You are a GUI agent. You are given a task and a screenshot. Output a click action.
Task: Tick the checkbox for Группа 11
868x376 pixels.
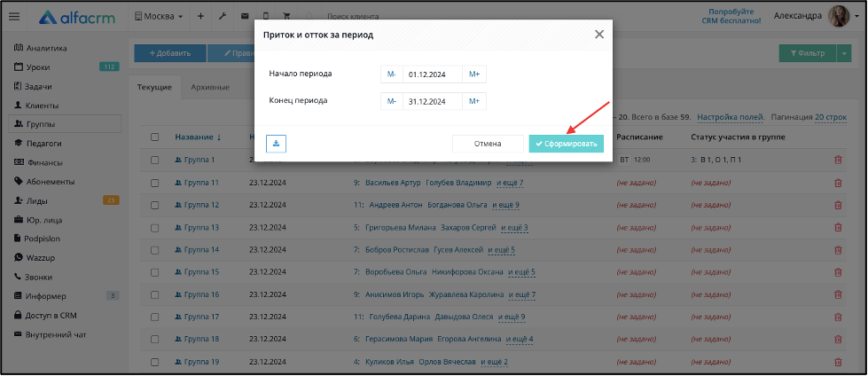[155, 183]
